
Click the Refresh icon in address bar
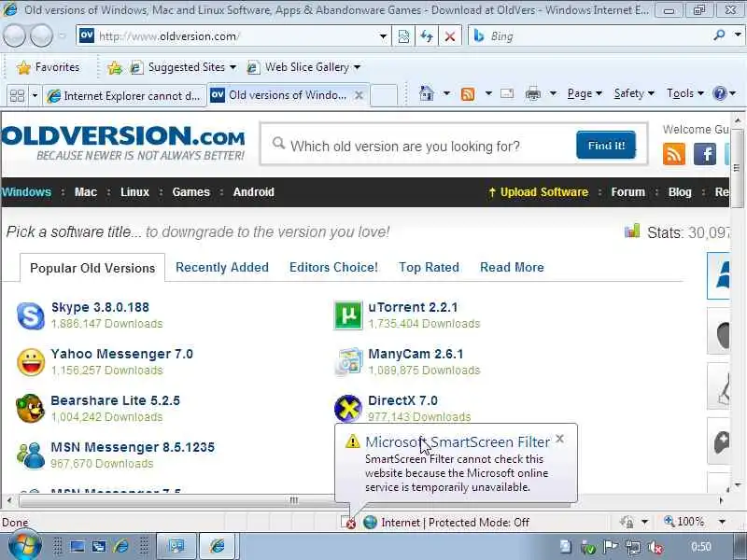tap(427, 36)
